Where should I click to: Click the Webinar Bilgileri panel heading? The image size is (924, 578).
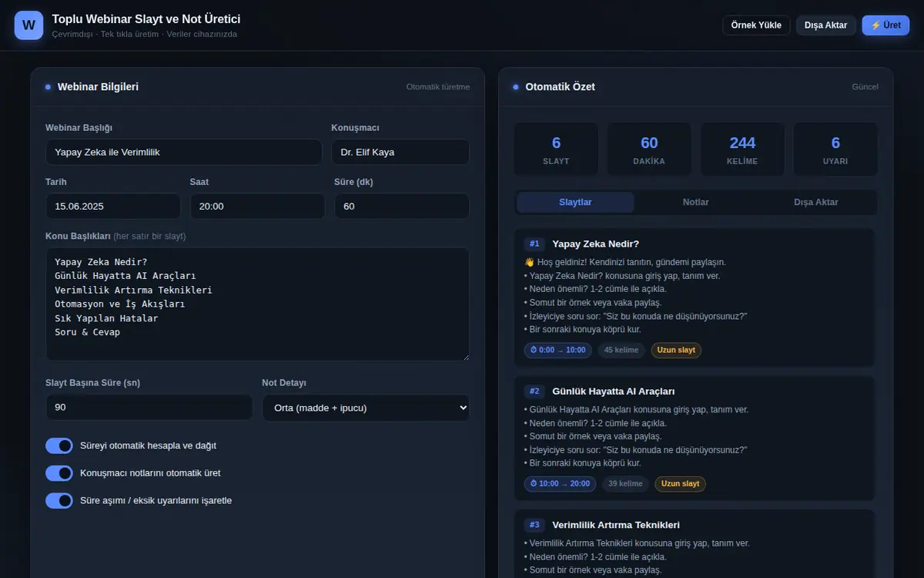coord(98,87)
